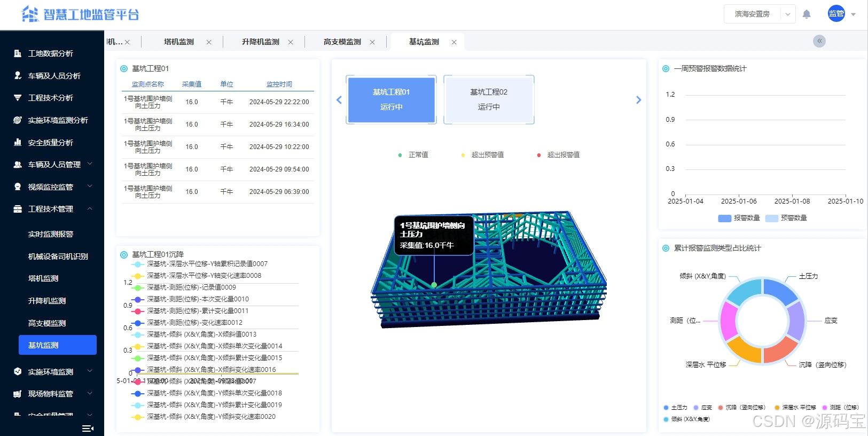Viewport: 868px width, 436px height.
Task: Click the 车辆及人员分析 sidebar icon
Action: (x=18, y=76)
